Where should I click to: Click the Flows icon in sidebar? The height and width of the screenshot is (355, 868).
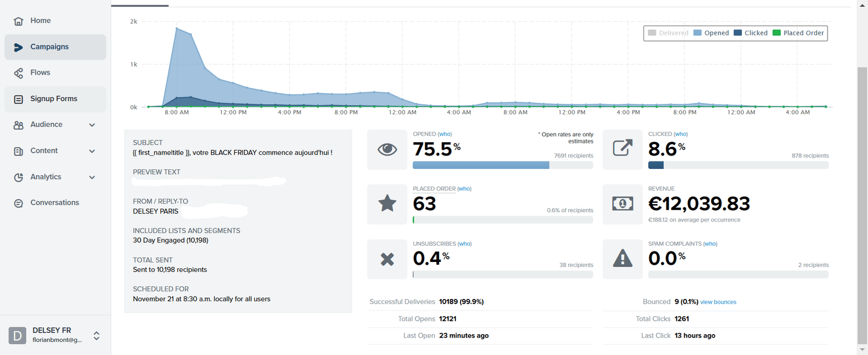19,73
